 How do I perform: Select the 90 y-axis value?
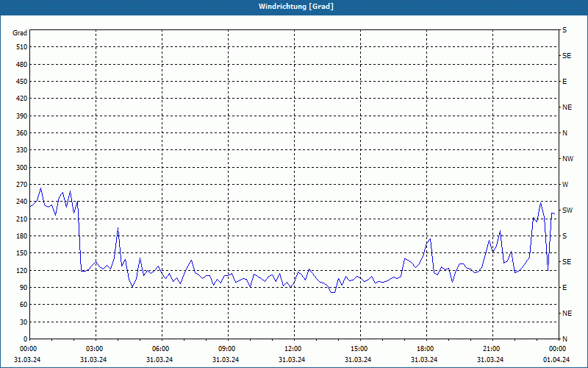tap(24, 288)
